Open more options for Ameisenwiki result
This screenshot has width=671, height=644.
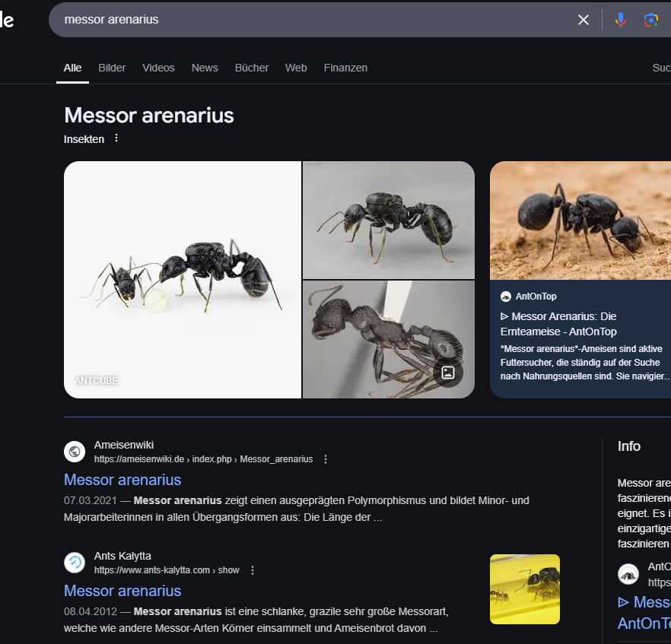326,459
